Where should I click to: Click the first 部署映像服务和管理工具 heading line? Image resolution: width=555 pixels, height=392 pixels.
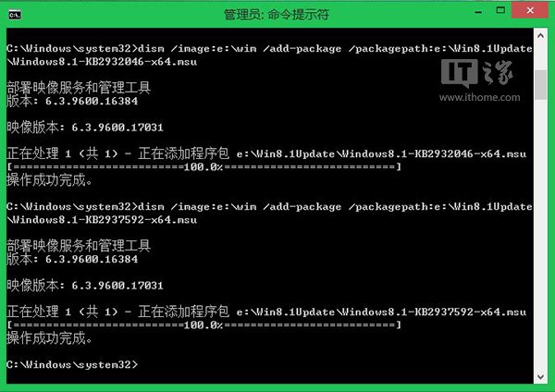[x=79, y=88]
